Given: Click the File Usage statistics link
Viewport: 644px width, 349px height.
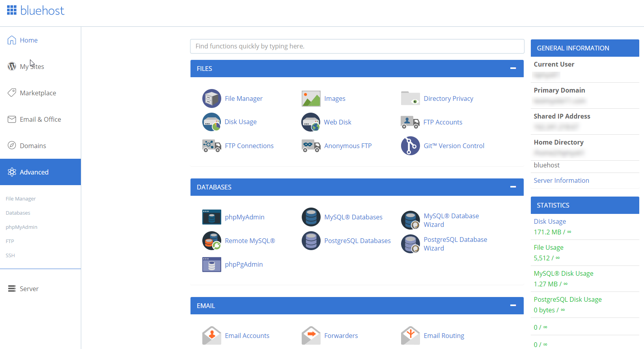Looking at the screenshot, I should [549, 247].
